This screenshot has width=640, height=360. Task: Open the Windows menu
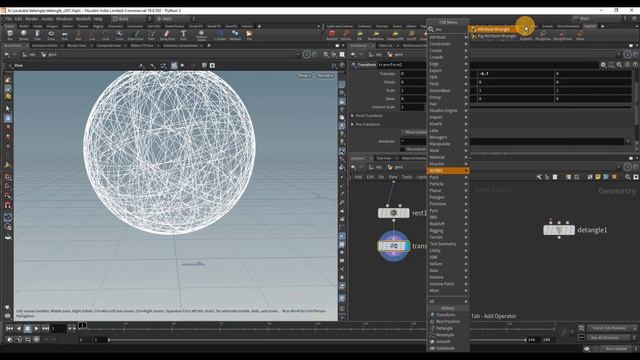[64, 18]
